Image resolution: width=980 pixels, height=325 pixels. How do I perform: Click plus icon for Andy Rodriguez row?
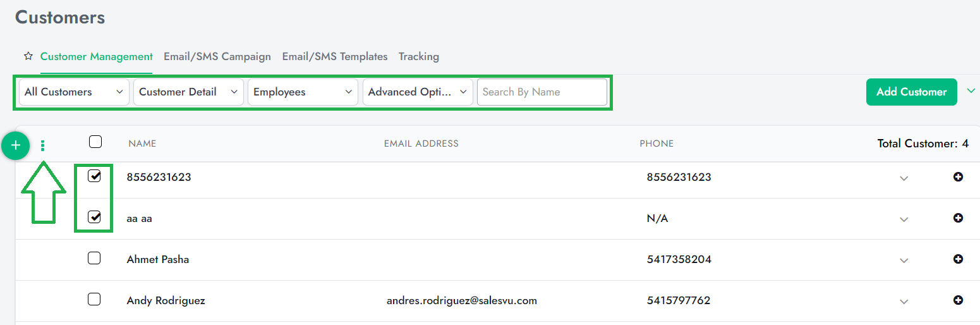[x=958, y=300]
